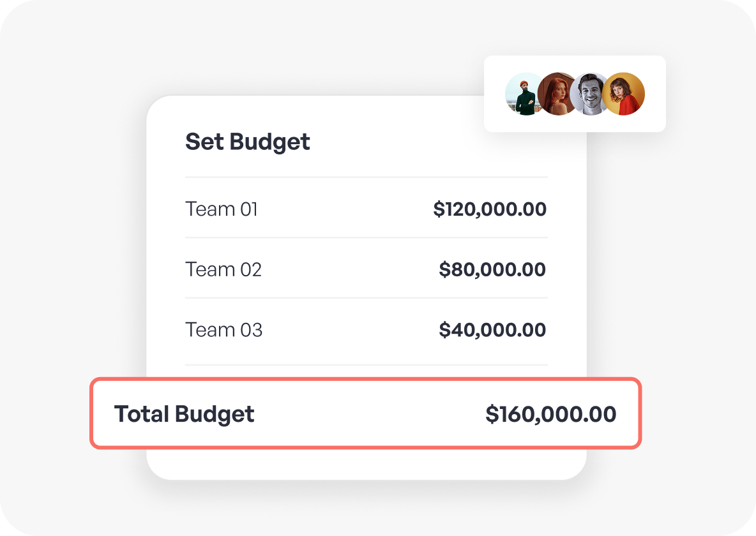Click the divider between Team 02 and Team 03

coord(366,298)
